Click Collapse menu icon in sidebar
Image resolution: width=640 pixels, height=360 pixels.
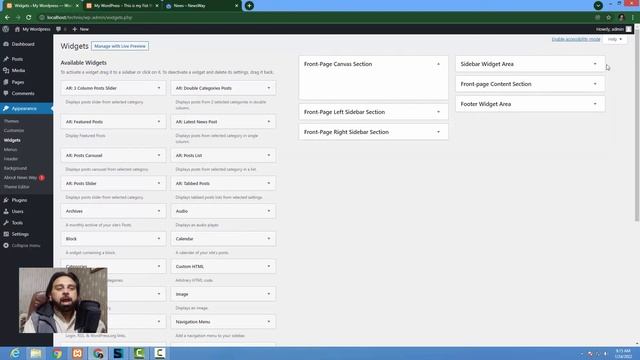tap(6, 246)
